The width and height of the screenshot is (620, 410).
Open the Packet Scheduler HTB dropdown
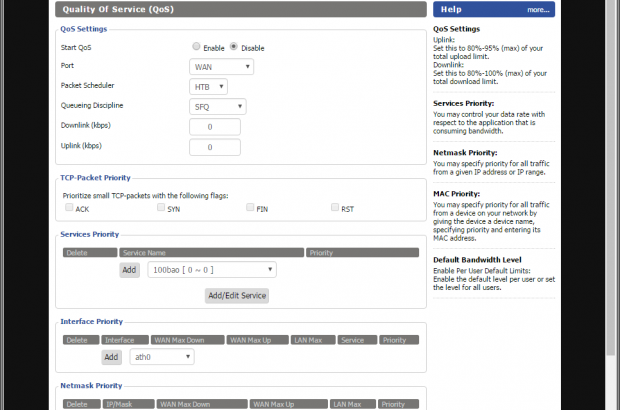point(208,86)
